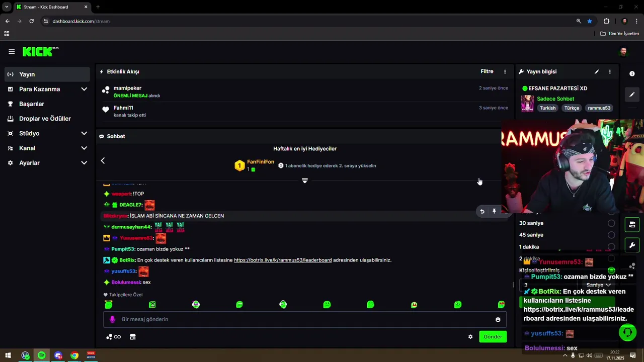
Task: Open the camera settings icon on right rail
Action: pyautogui.click(x=632, y=224)
